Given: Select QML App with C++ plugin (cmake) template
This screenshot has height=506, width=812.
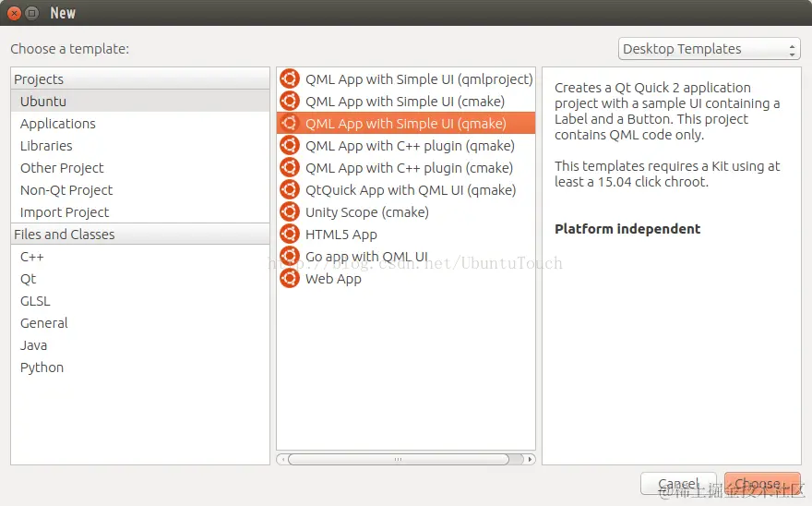Looking at the screenshot, I should pyautogui.click(x=406, y=168).
